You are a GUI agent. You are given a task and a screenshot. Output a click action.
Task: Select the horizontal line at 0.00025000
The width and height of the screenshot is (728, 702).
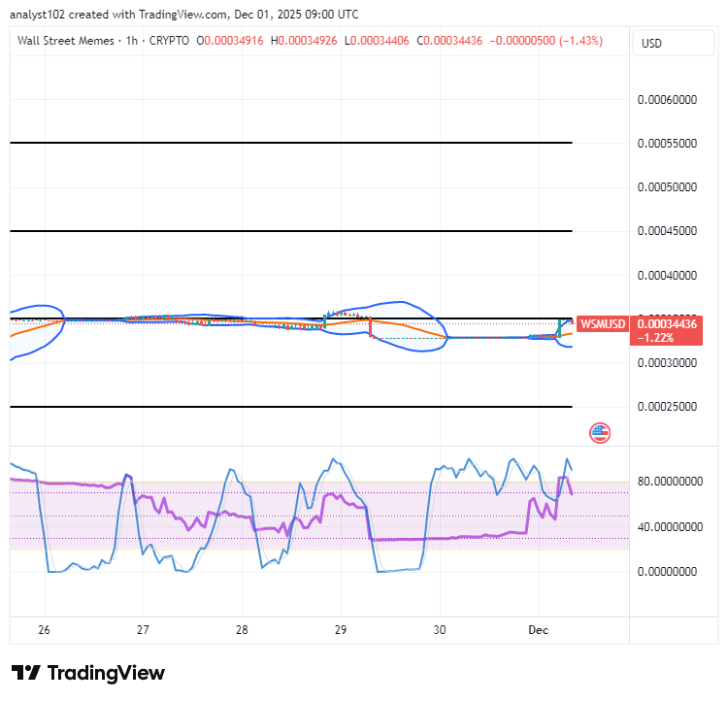[x=291, y=407]
